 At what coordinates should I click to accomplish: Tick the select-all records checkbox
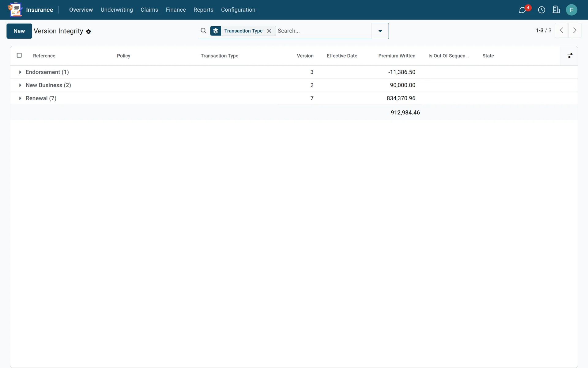click(x=19, y=55)
